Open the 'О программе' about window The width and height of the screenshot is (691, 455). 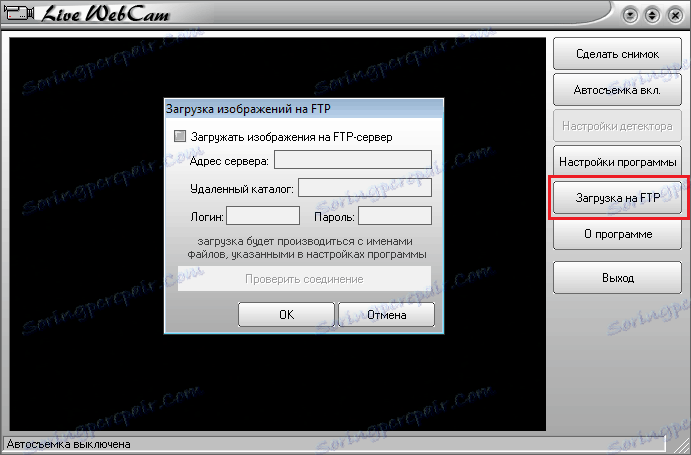click(617, 234)
